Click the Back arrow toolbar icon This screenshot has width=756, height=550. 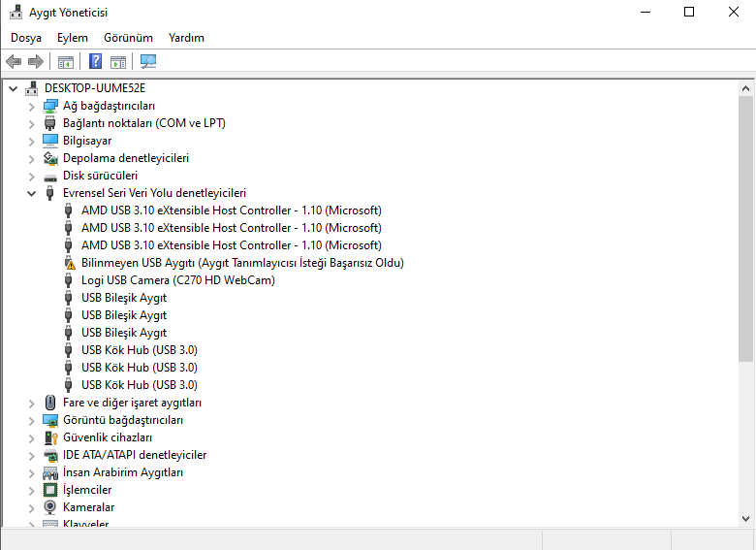pyautogui.click(x=14, y=61)
